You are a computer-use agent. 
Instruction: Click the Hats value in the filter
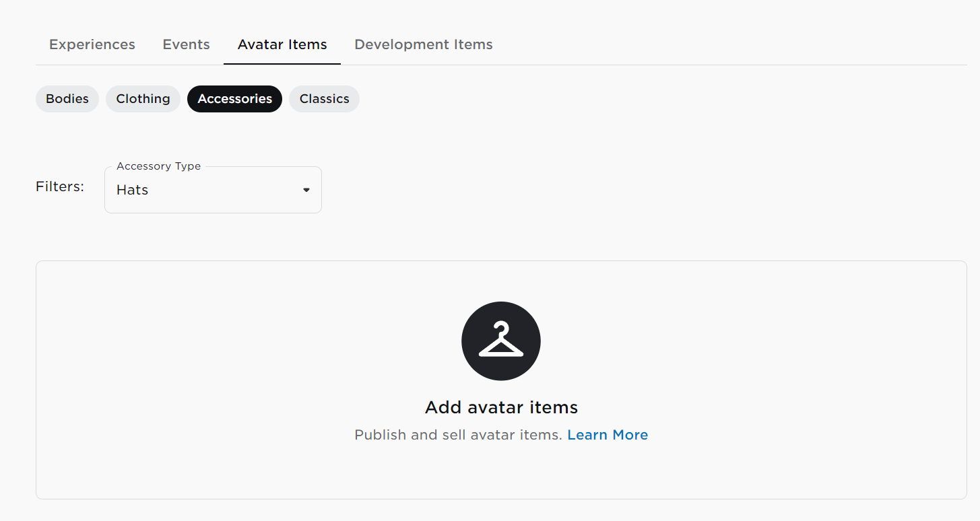point(132,190)
